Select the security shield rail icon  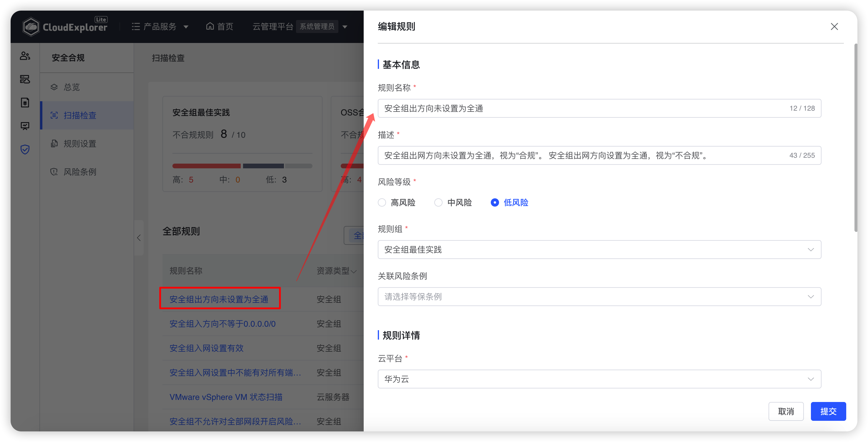point(25,149)
